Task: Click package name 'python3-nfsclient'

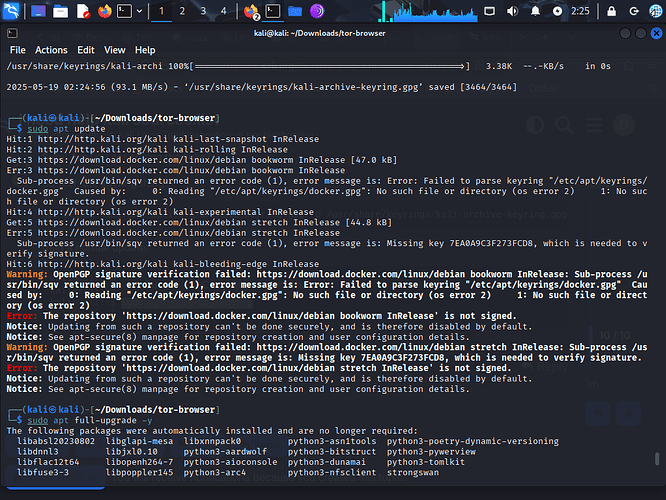Action: coord(332,472)
